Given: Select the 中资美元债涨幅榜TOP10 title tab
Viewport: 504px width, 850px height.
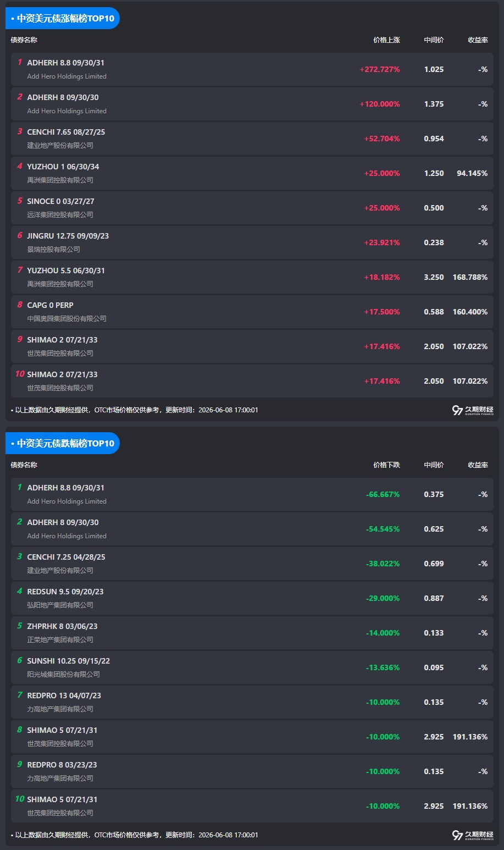Looking at the screenshot, I should pos(63,18).
